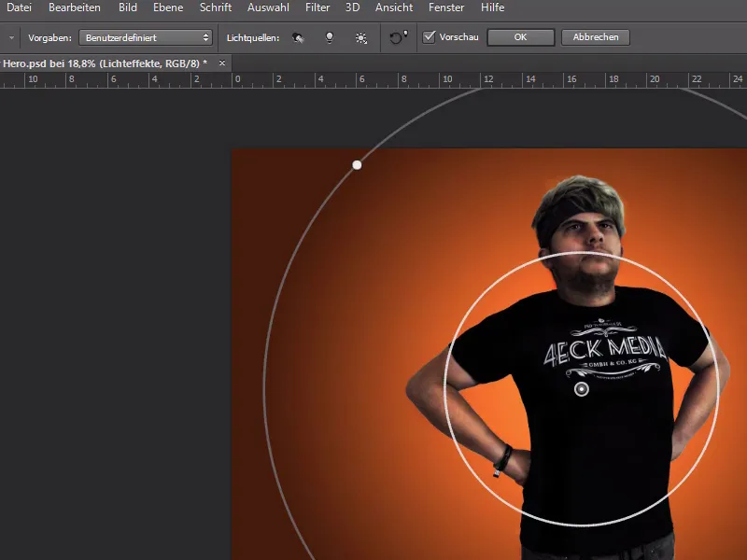Confirm the light effects with OK

tap(521, 37)
